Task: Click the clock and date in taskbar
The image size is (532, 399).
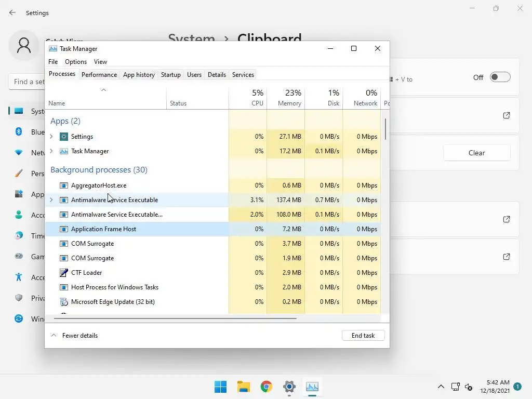Action: (495, 387)
